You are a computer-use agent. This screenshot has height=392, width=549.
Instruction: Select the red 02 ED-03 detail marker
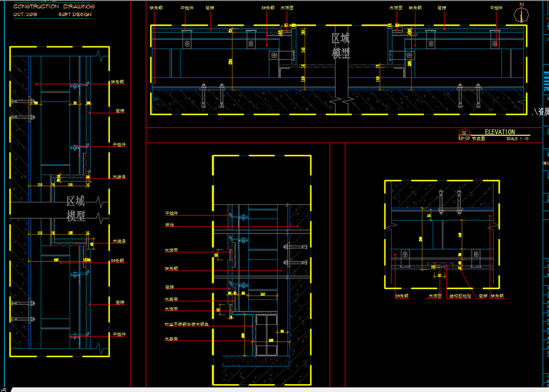(464, 135)
